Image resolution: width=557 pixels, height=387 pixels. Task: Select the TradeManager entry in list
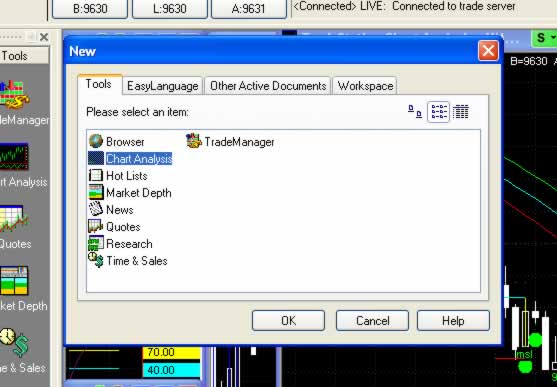click(239, 142)
